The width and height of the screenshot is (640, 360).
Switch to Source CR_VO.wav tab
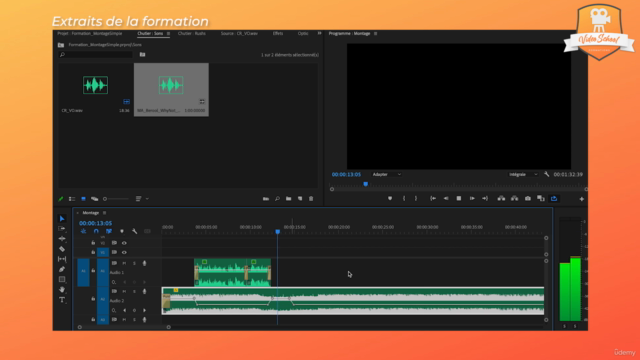tap(239, 33)
